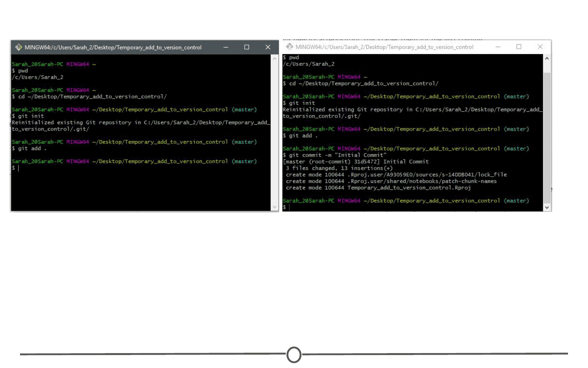588x368 pixels.
Task: Click scroll-up arrow in left terminal scrollbar
Action: [274, 58]
